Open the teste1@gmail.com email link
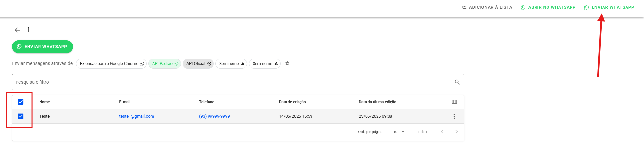 136,116
